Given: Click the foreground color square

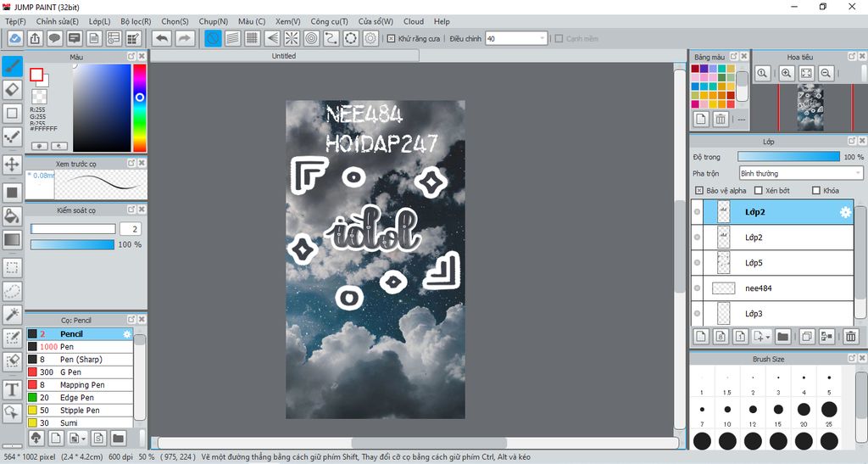Looking at the screenshot, I should pos(36,75).
